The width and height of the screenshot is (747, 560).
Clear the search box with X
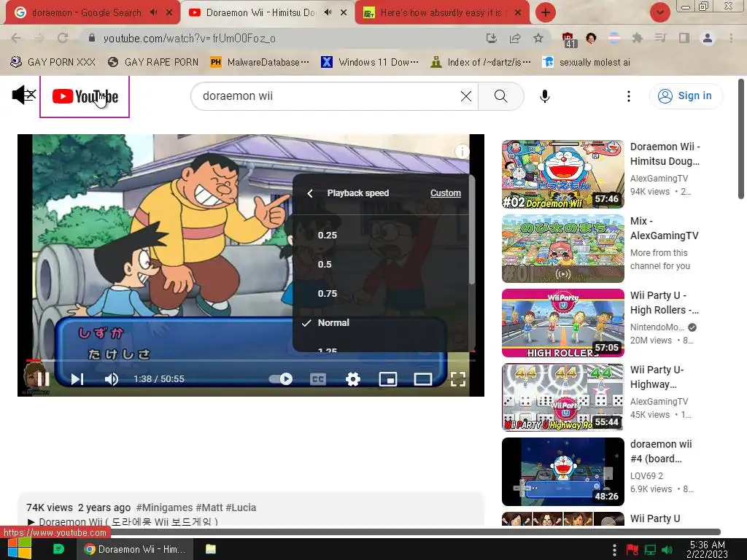[466, 96]
